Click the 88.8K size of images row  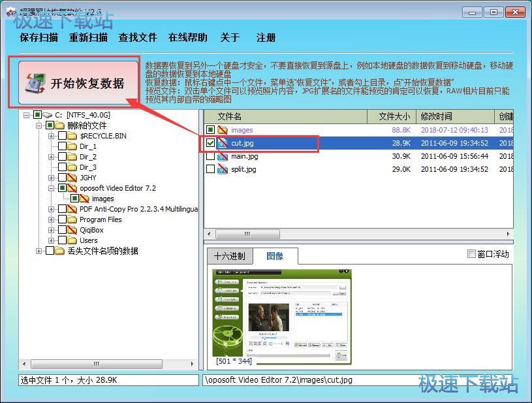(401, 130)
